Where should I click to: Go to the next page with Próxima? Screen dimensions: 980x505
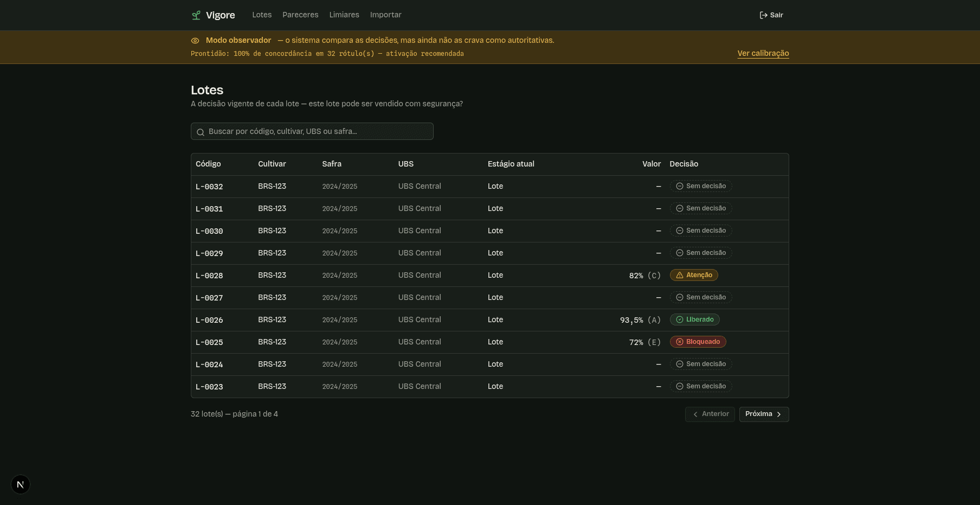coord(764,414)
